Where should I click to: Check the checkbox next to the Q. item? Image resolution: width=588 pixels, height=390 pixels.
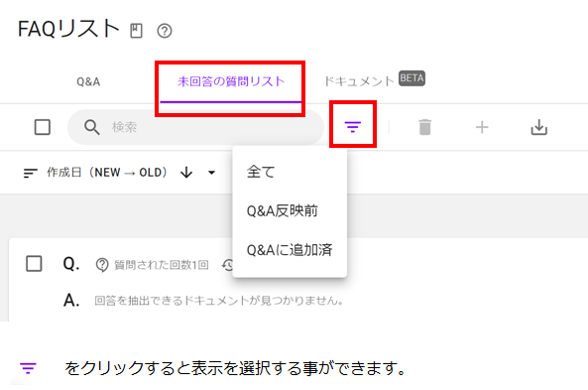[x=34, y=264]
